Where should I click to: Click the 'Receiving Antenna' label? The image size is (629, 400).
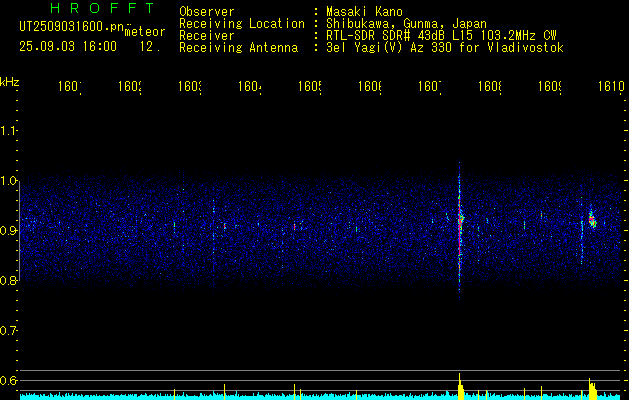click(x=239, y=48)
